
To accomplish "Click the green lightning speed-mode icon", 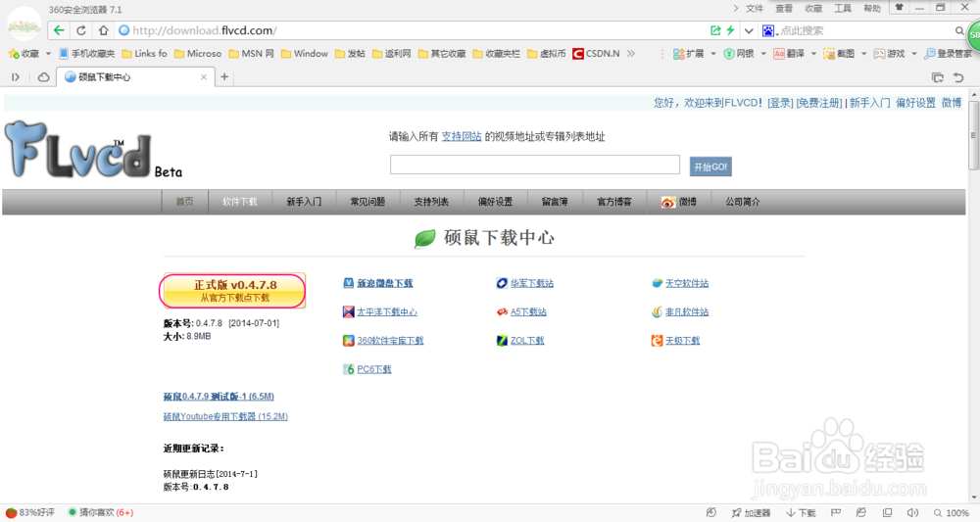I will click(x=730, y=30).
